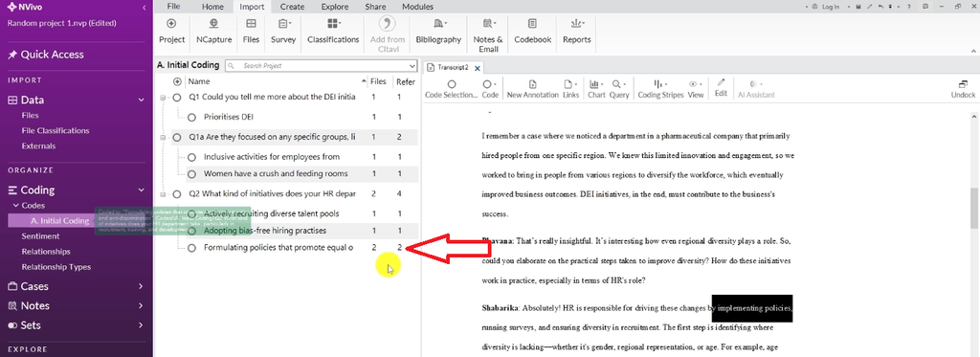Expand the Data section in sidebar
The width and height of the screenshot is (980, 357).
tap(142, 100)
